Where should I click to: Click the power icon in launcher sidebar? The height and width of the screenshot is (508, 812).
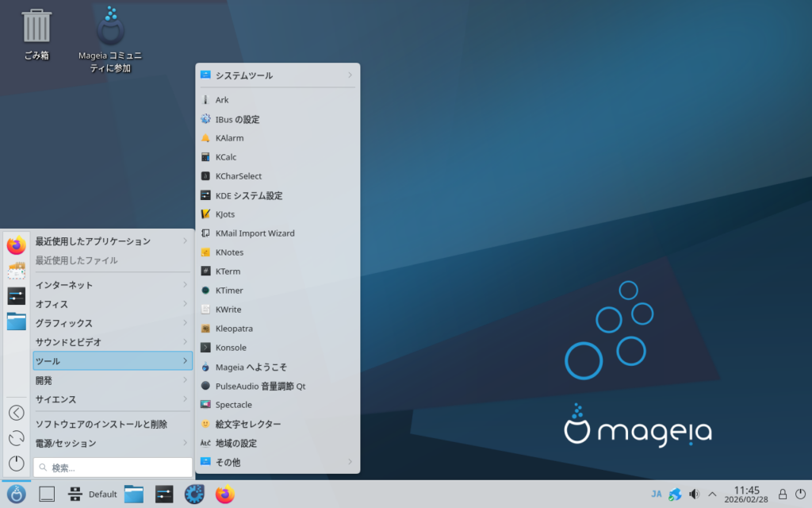[17, 464]
